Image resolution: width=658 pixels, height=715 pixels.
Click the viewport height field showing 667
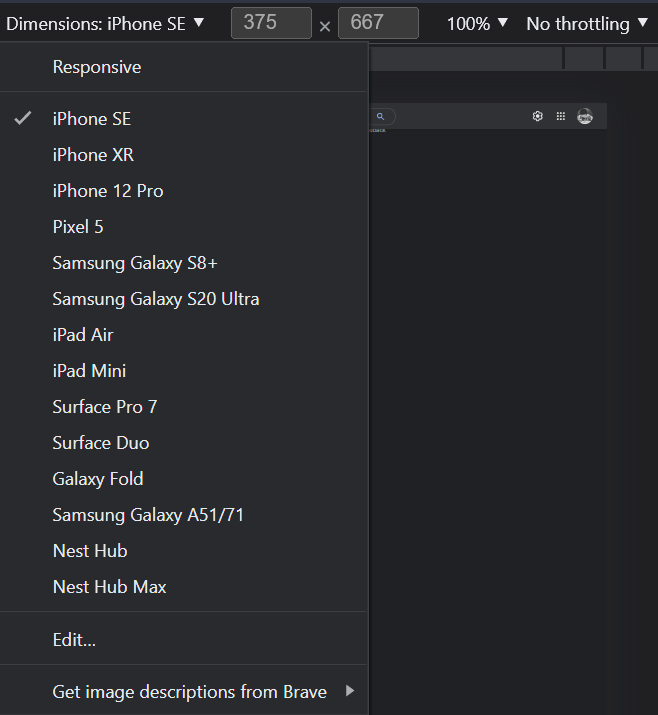pyautogui.click(x=378, y=23)
